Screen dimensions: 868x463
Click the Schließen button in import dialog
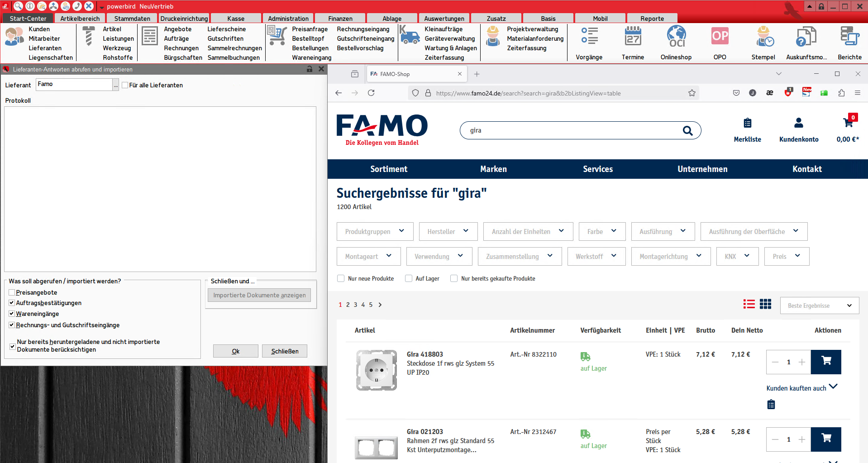point(285,351)
